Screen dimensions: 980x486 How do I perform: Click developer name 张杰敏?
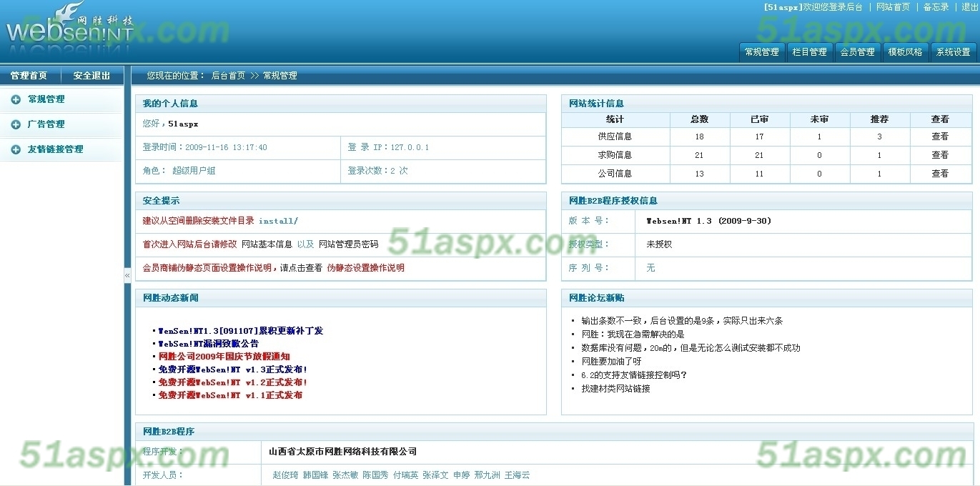[345, 475]
